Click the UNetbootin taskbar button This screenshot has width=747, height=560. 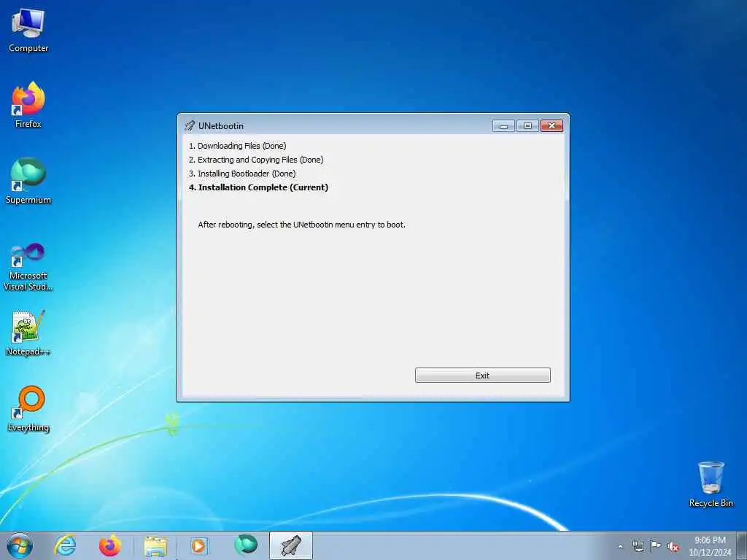[x=290, y=545]
